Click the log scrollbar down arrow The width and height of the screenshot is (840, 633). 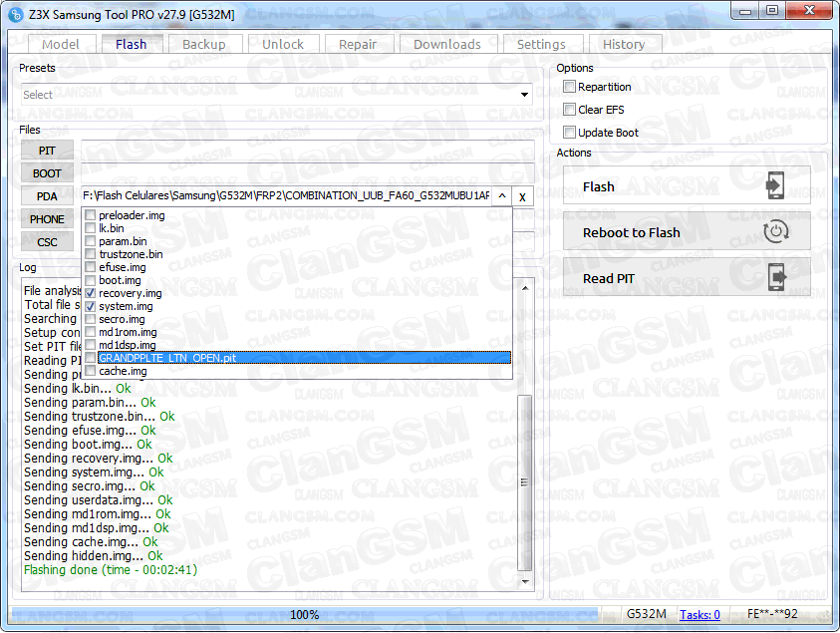tap(525, 581)
